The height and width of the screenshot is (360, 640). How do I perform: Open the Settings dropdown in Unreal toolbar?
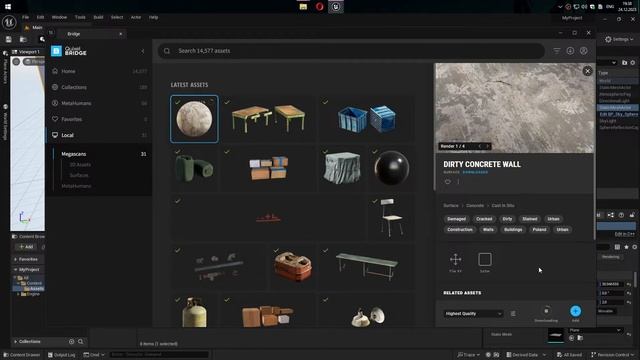pyautogui.click(x=619, y=39)
